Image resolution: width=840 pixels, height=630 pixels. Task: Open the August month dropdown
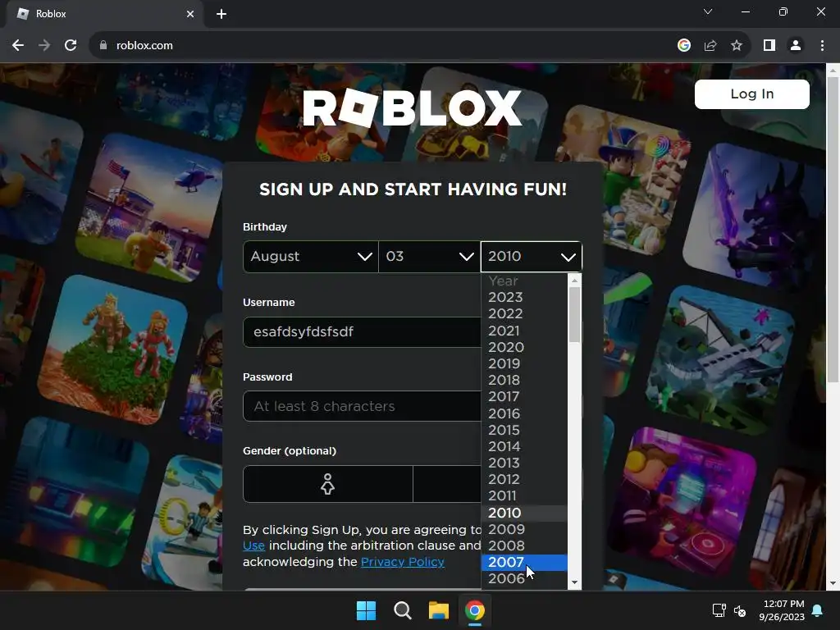311,257
